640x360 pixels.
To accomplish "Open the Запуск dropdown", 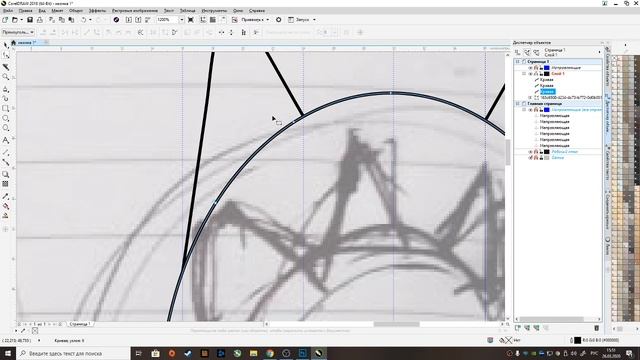I will click(314, 20).
